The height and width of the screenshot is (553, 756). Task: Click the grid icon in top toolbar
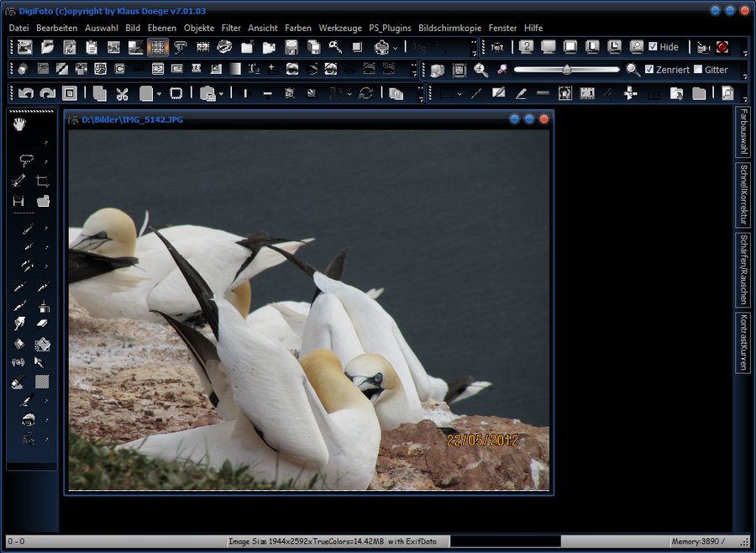157,47
